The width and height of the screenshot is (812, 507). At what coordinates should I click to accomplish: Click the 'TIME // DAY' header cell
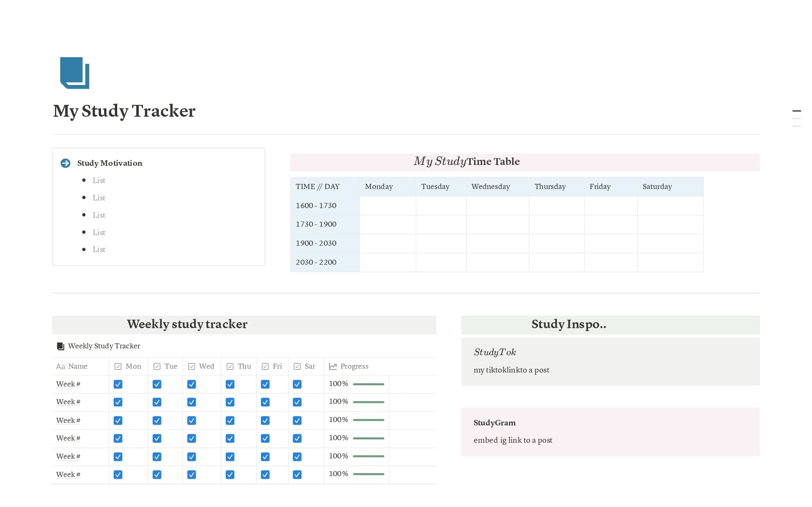(325, 186)
